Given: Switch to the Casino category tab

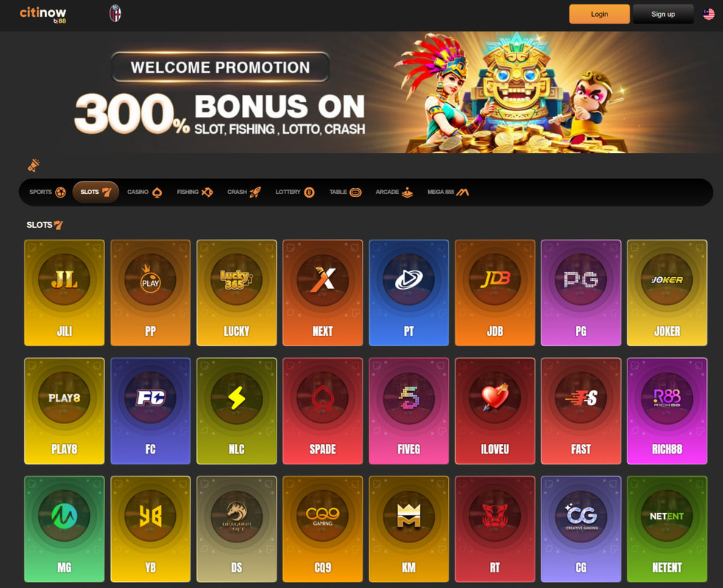Looking at the screenshot, I should [x=144, y=192].
